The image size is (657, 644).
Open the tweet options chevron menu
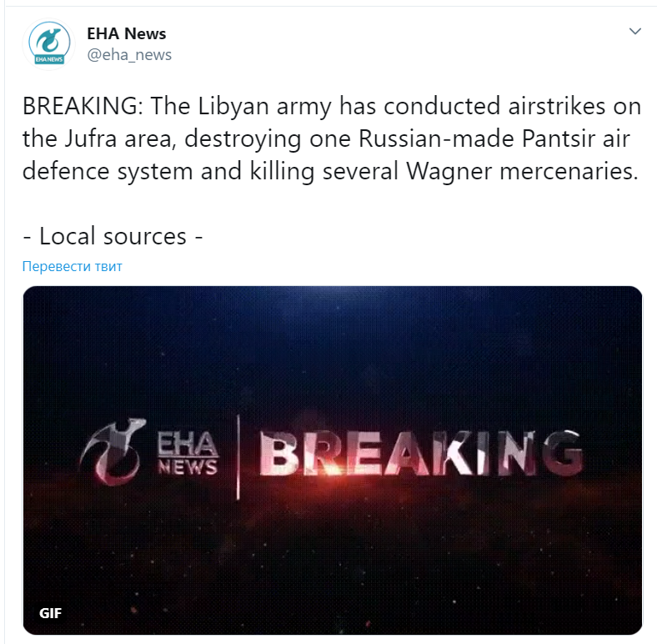[635, 32]
